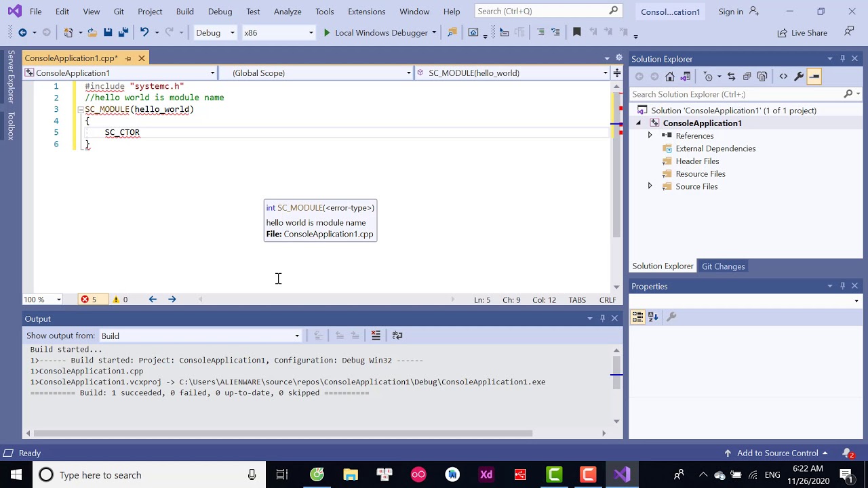Viewport: 868px width, 488px height.
Task: Click the Property Pages wrench in Properties panel
Action: click(x=671, y=317)
